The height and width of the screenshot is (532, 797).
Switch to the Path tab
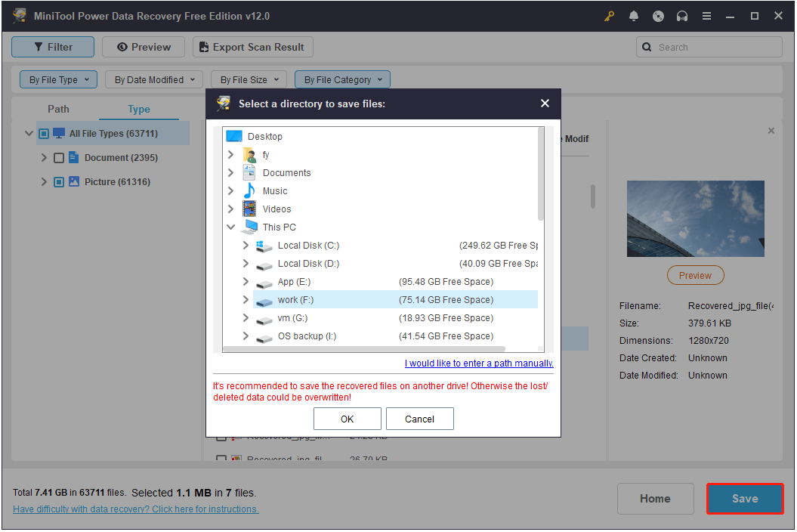58,109
